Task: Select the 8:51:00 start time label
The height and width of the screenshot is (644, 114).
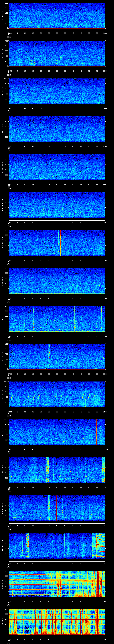Action: 9,147
